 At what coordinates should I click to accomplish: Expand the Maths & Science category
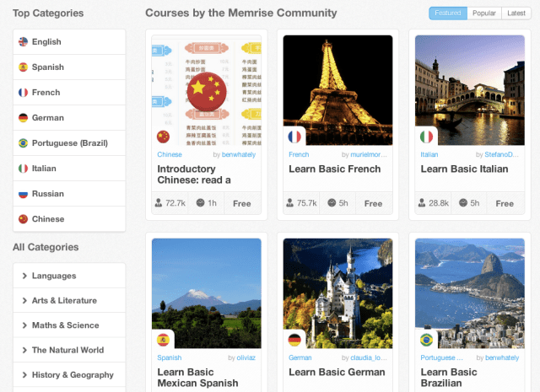pos(69,325)
